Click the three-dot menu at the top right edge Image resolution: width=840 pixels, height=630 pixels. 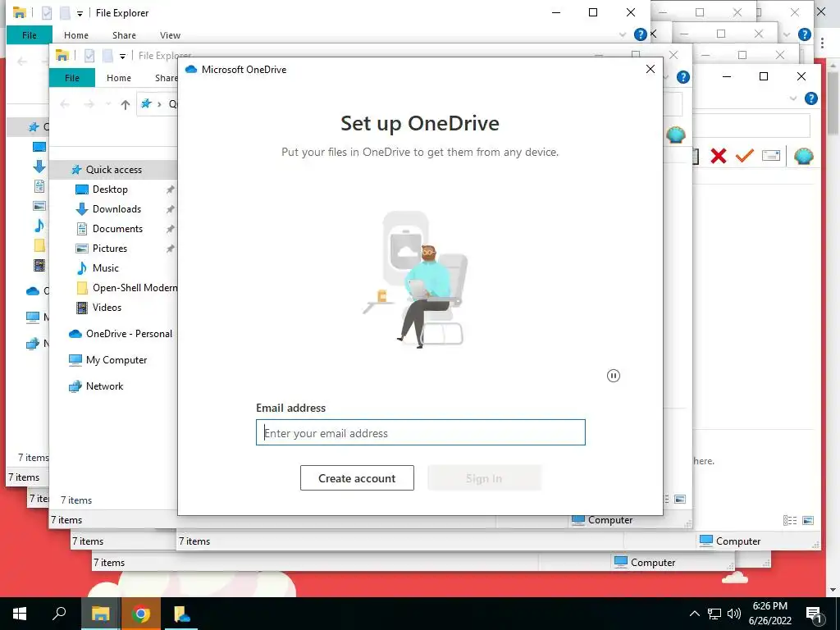click(x=822, y=43)
